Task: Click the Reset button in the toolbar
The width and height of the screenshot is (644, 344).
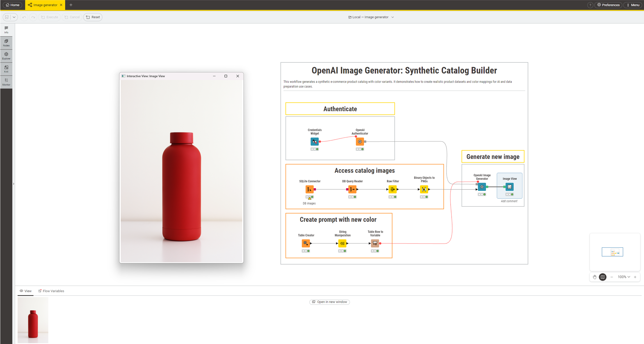Action: [93, 17]
